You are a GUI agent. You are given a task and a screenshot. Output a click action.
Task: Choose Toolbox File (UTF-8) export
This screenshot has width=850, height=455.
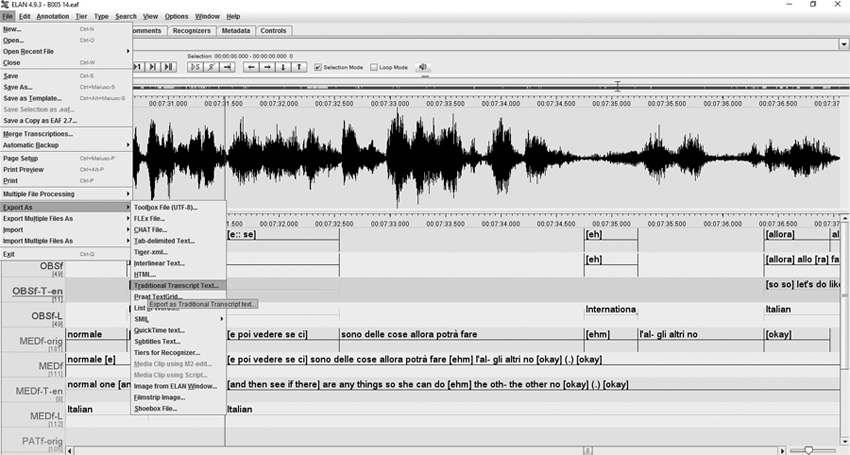coord(178,207)
